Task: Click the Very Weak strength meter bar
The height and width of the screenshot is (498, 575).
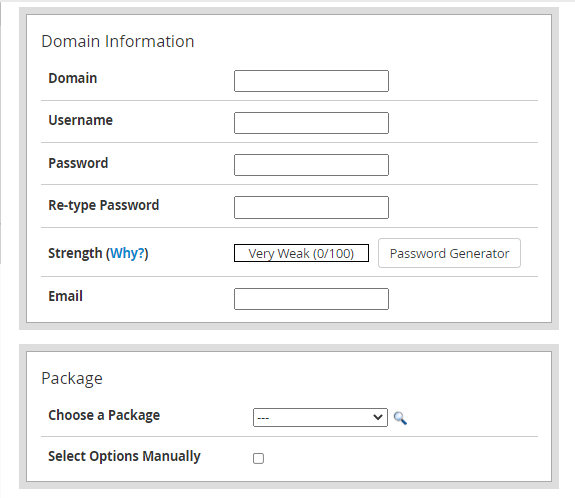Action: [301, 253]
